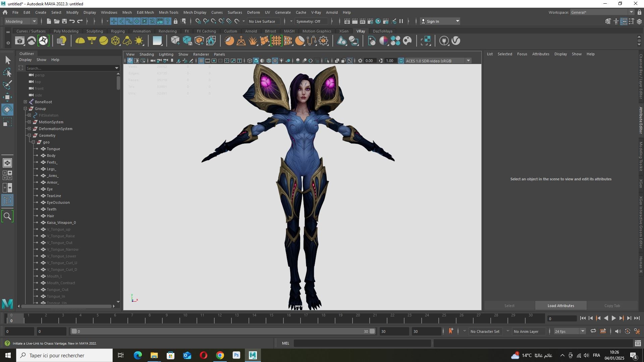
Task: Toggle workspace lock icon
Action: pos(639,12)
